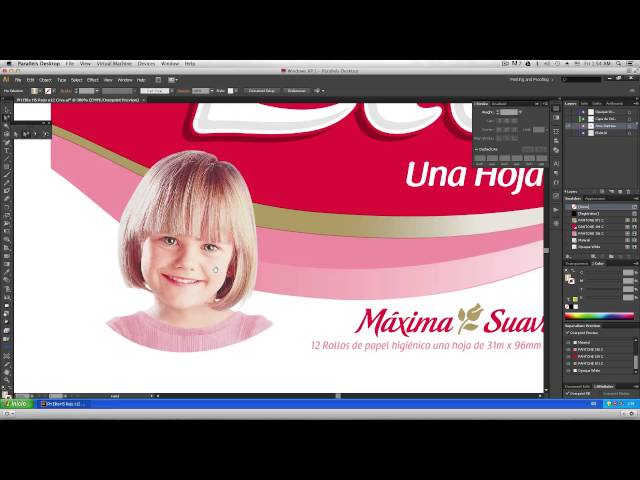Click the Delete Layer trash icon
The height and width of the screenshot is (480, 640).
coord(629,191)
